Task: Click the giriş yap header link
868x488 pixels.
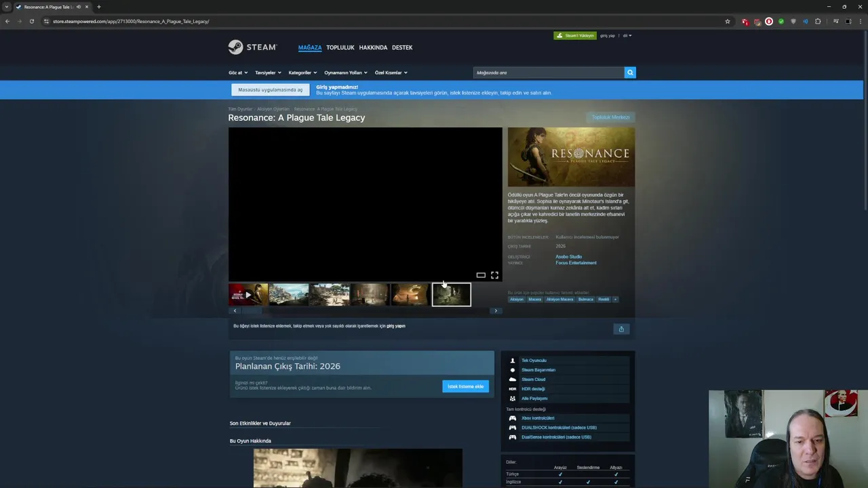Action: pos(608,35)
